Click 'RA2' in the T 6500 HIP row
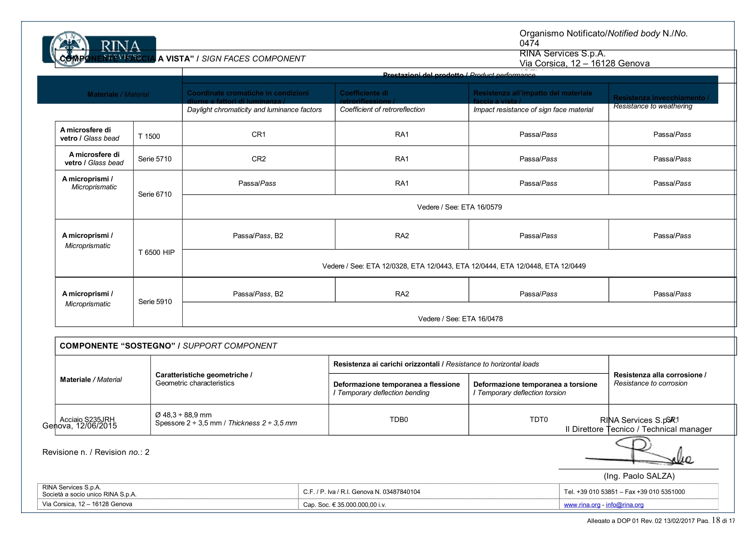The height and width of the screenshot is (534, 756). (402, 236)
